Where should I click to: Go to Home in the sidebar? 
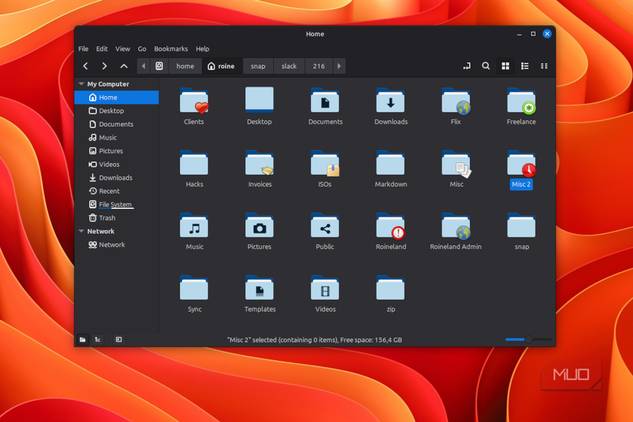click(117, 97)
